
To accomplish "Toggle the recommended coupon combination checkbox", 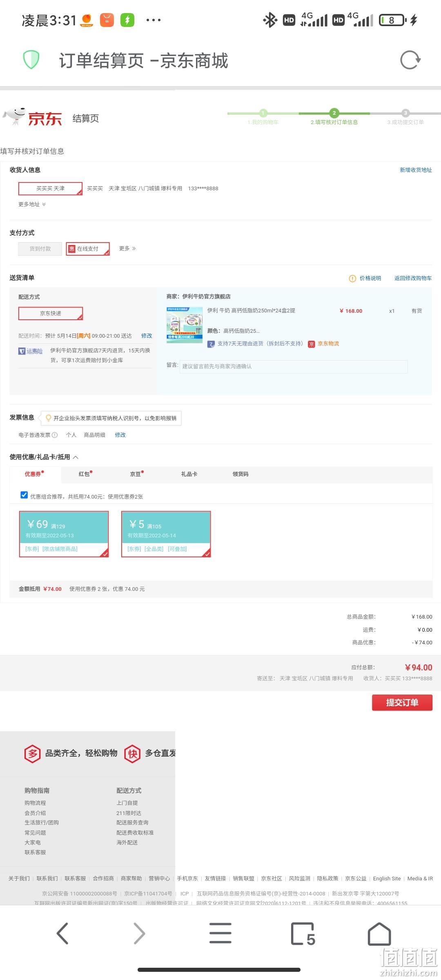I will (24, 495).
